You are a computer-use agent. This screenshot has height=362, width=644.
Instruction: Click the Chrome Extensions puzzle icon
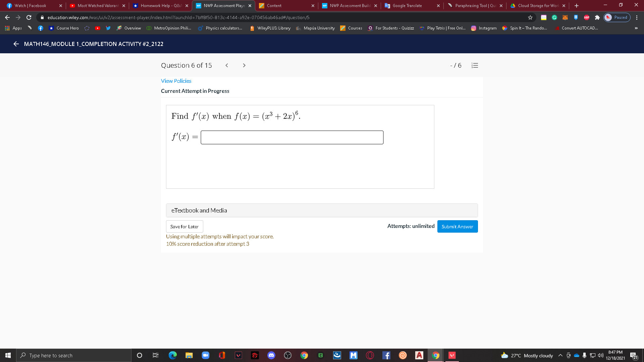597,17
